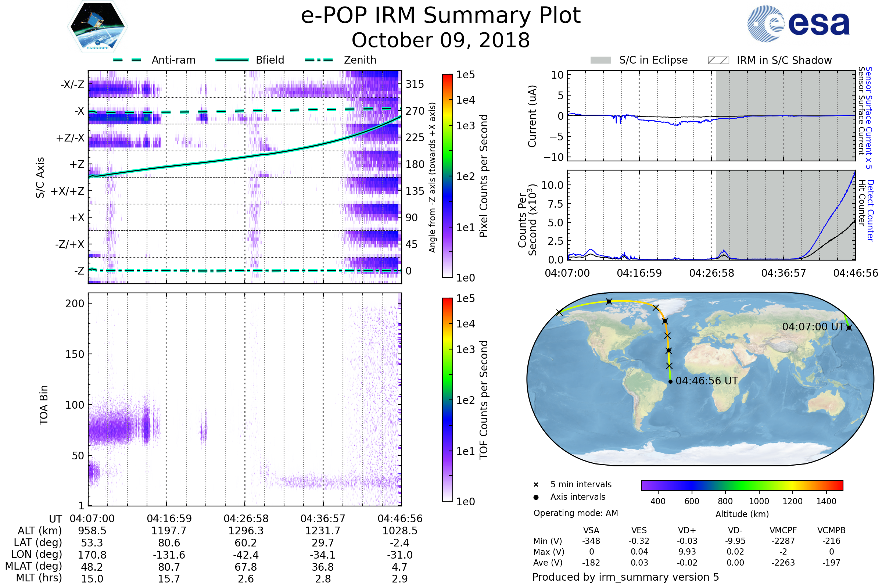Viewport: 882px width, 588px height.
Task: Click the Operating mode: AM text
Action: [576, 513]
